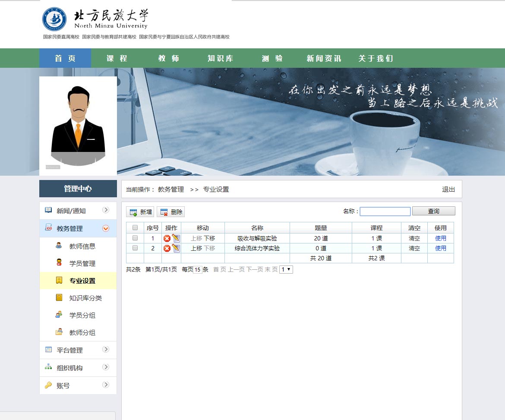Toggle the select-all checkbox in table header
The width and height of the screenshot is (505, 420).
point(135,228)
